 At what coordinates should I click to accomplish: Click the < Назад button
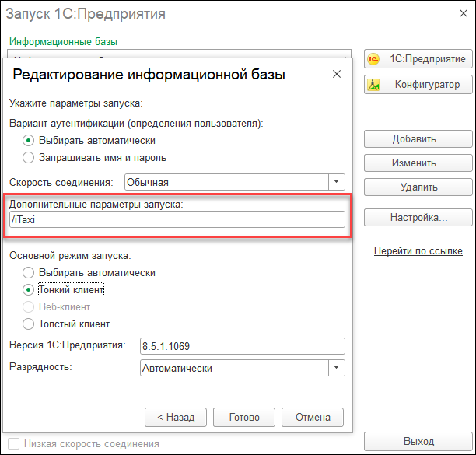(176, 418)
